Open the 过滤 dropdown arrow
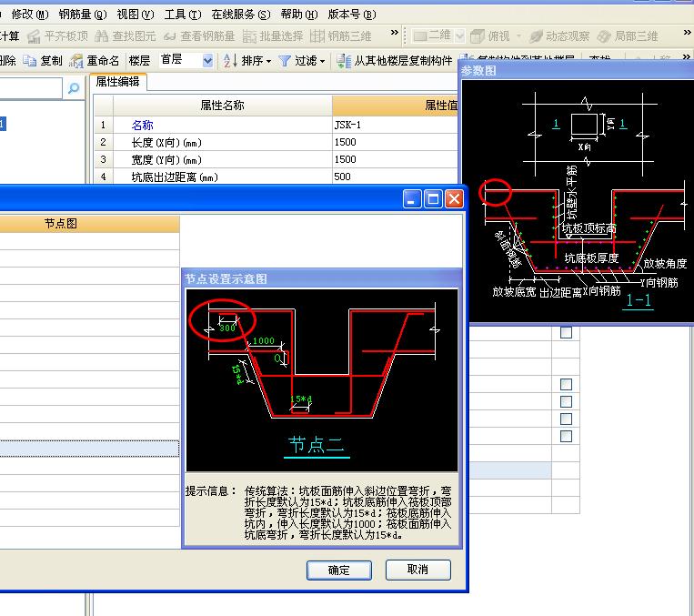694x616 pixels. pyautogui.click(x=322, y=61)
